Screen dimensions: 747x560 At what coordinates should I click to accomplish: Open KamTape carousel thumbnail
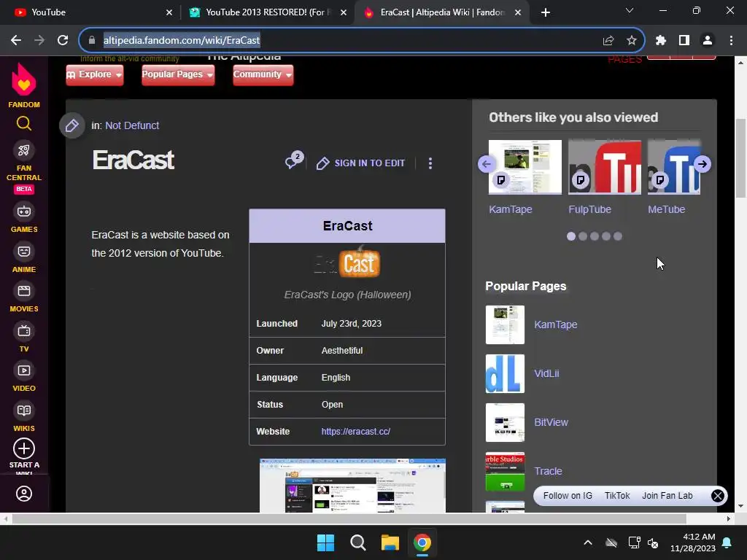(525, 167)
